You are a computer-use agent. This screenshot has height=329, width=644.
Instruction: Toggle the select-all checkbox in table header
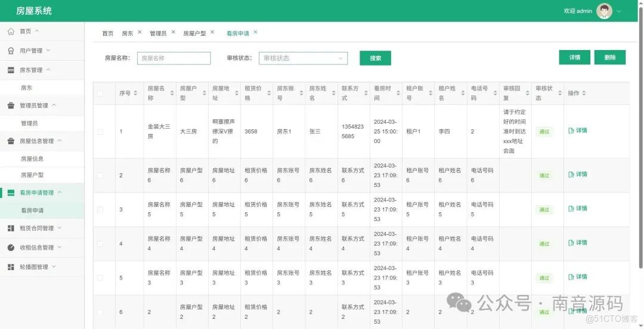[100, 93]
